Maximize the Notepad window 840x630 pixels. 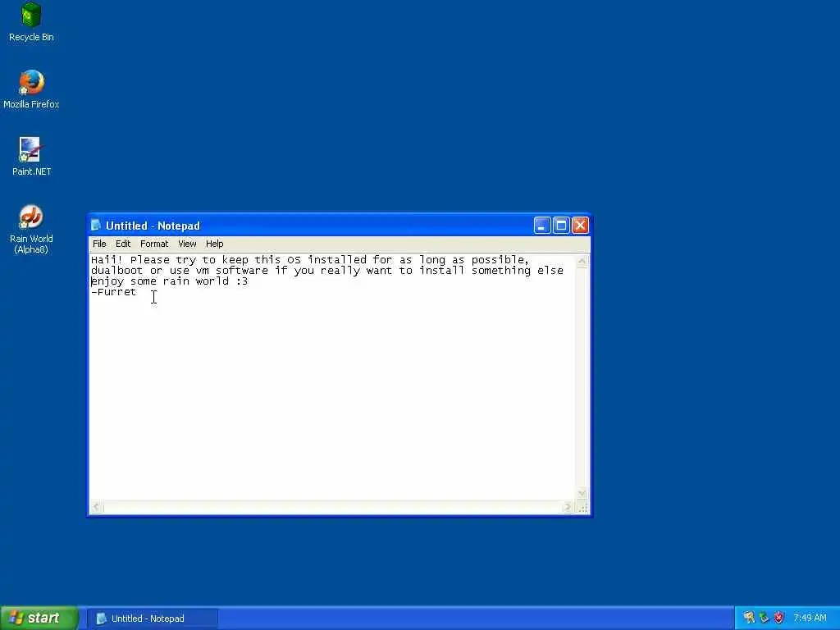coord(561,226)
